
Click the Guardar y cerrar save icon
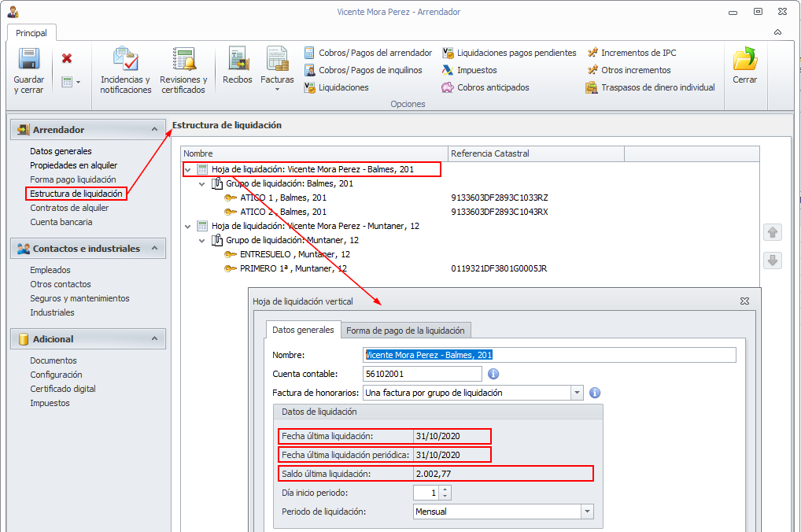click(29, 60)
